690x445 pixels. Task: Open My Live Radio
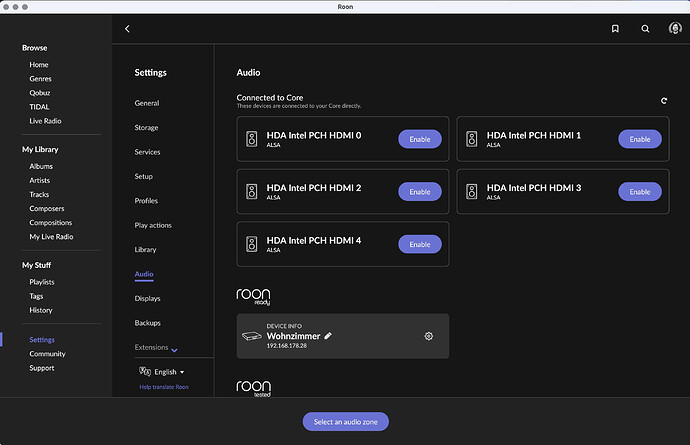(x=51, y=237)
